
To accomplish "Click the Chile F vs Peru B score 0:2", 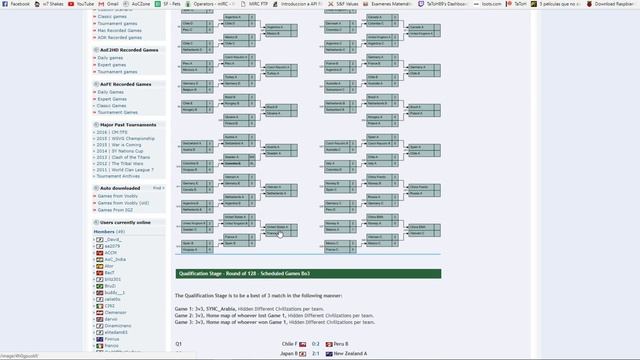I will pos(316,344).
